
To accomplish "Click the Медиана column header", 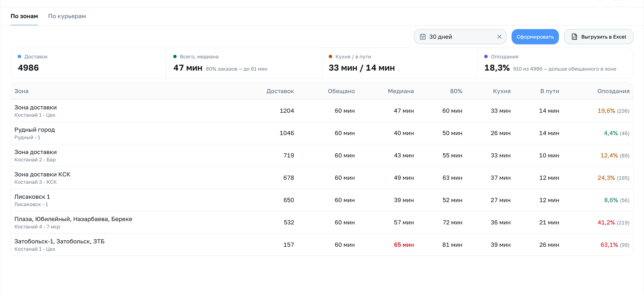I will 401,91.
